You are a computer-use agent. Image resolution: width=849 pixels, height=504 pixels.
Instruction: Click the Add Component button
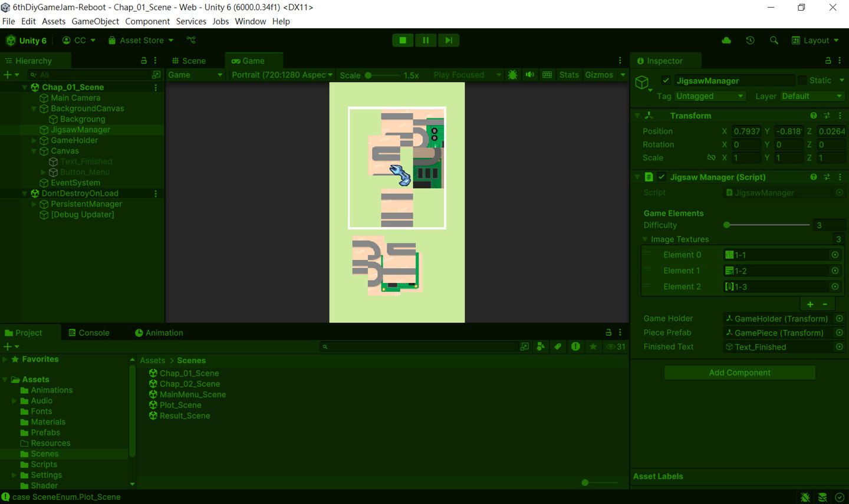point(739,373)
